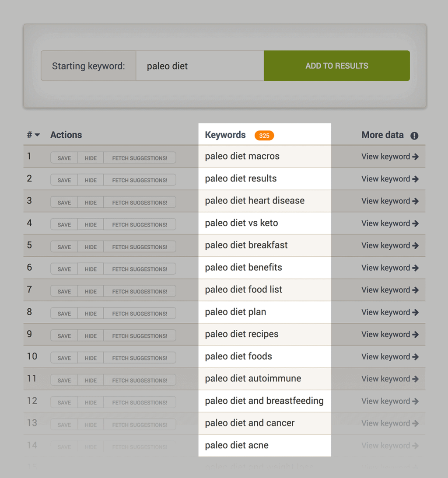Hide the paleo diet foods row
Screen dimensions: 448x478
(91, 358)
